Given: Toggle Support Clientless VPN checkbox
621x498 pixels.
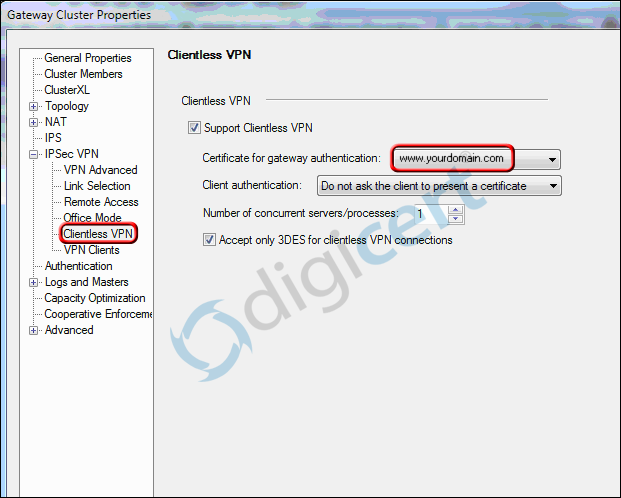Looking at the screenshot, I should [x=194, y=128].
